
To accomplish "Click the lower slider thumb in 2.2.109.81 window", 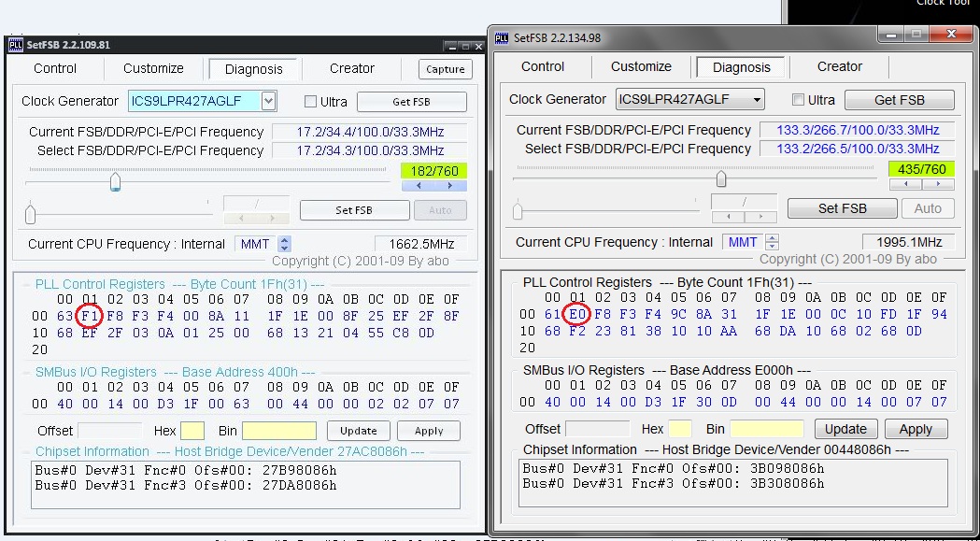I will [31, 214].
